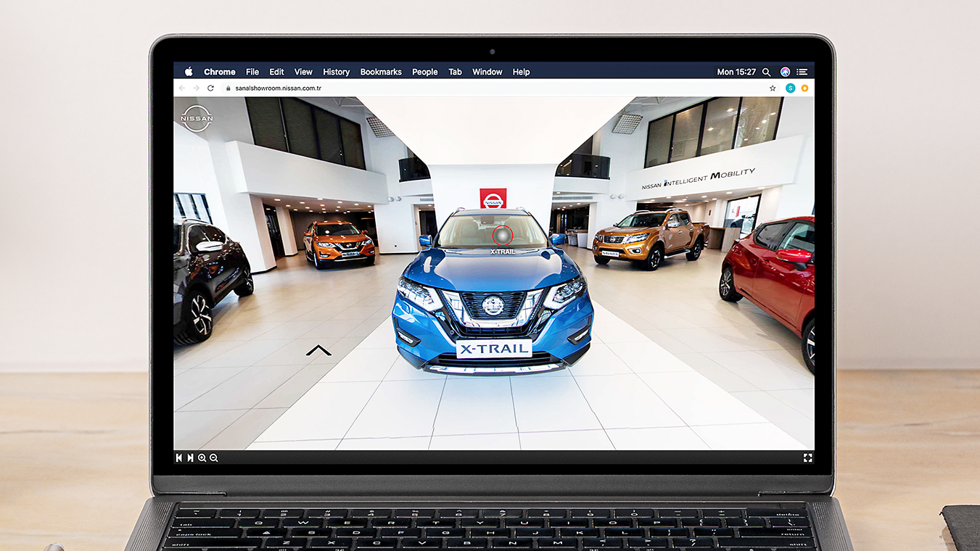Open the Bookmarks menu
This screenshot has height=551, width=980.
[x=381, y=72]
